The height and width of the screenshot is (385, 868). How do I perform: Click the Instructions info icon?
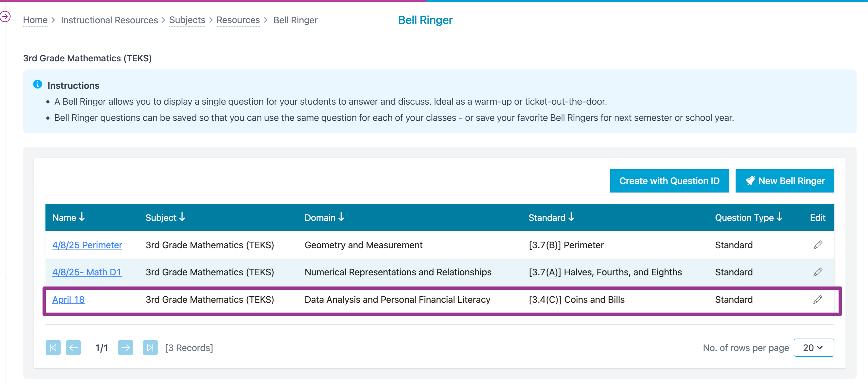[37, 84]
